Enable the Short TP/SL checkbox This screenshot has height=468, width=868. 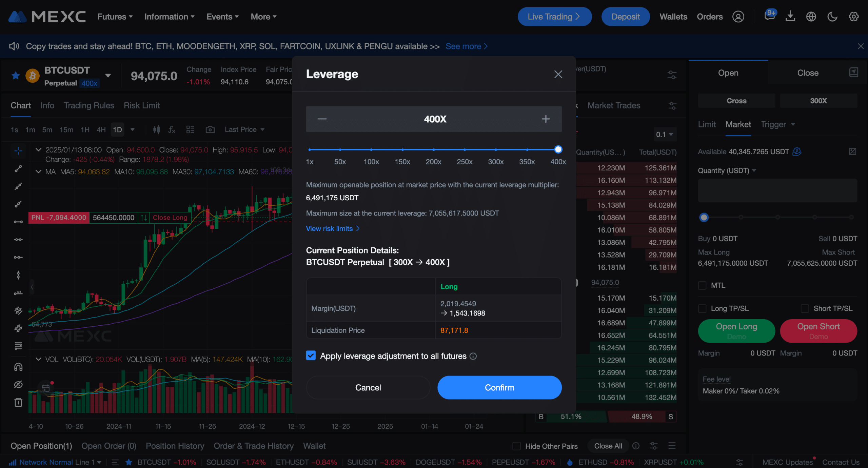click(x=805, y=308)
